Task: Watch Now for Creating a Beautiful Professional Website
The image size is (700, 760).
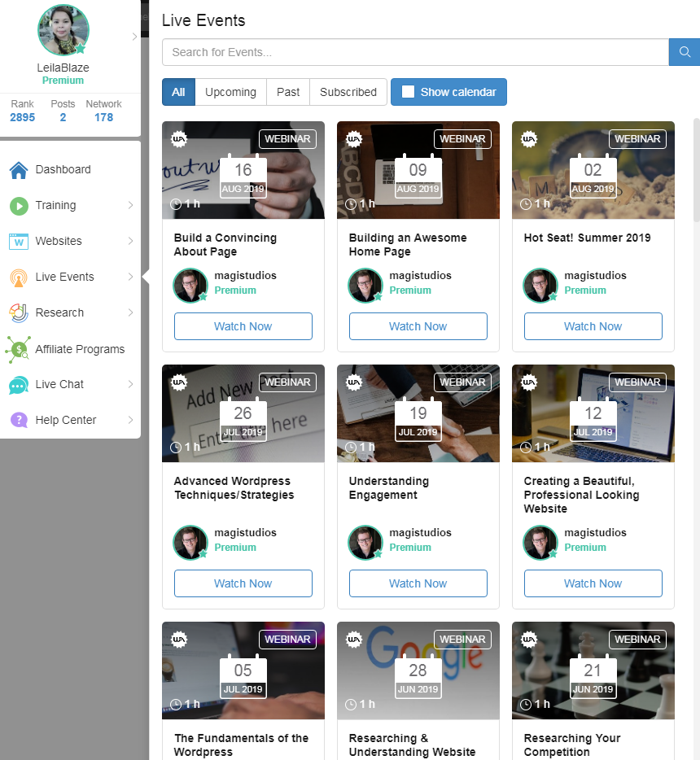Action: pyautogui.click(x=593, y=583)
